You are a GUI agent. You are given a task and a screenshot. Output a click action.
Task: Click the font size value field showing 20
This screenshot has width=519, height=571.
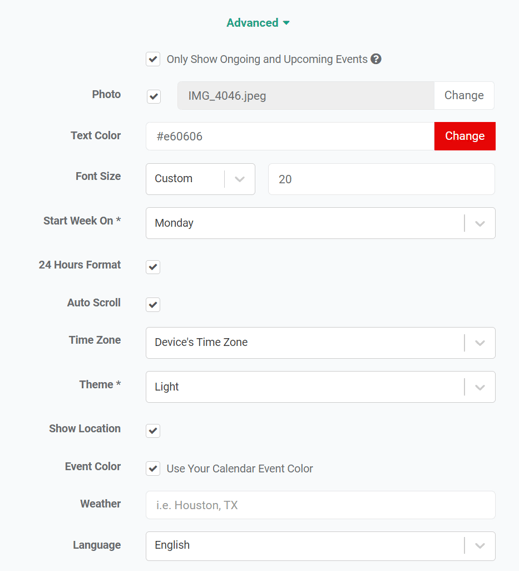pyautogui.click(x=381, y=179)
